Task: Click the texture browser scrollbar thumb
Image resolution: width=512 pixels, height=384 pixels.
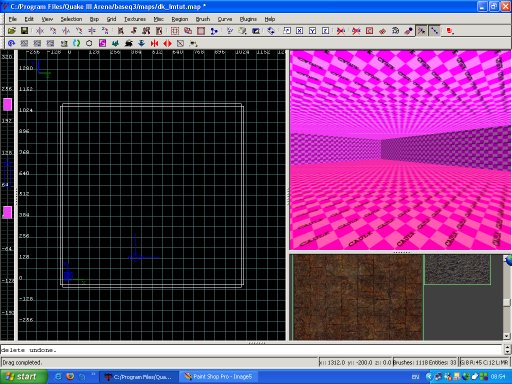Action: (507, 302)
